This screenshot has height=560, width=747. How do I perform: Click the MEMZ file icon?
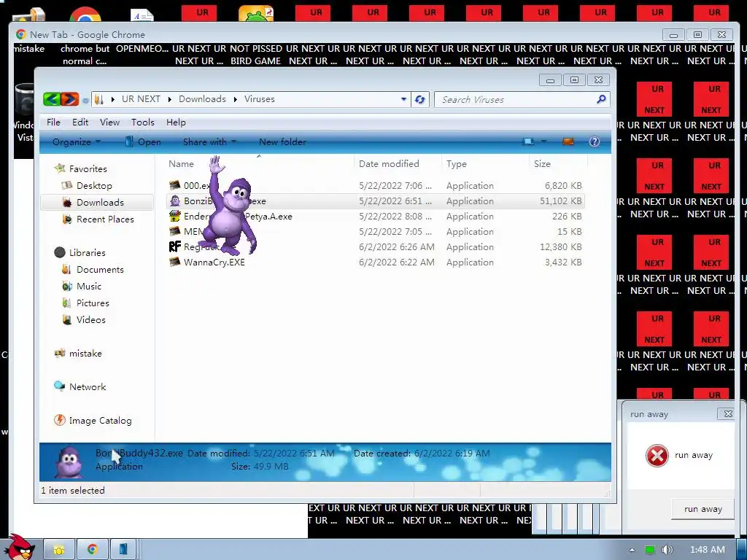pos(175,231)
